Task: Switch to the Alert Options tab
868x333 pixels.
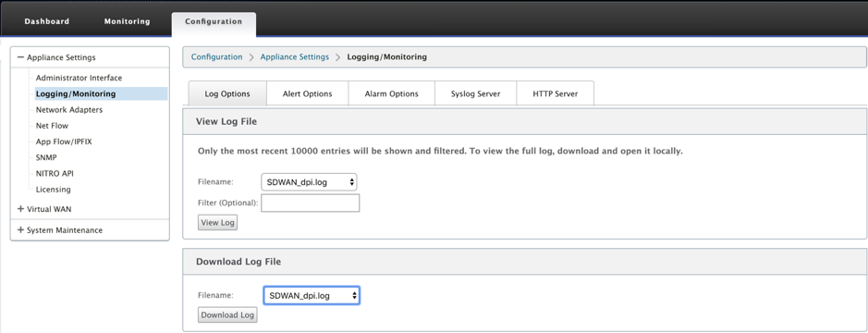Action: click(x=307, y=93)
